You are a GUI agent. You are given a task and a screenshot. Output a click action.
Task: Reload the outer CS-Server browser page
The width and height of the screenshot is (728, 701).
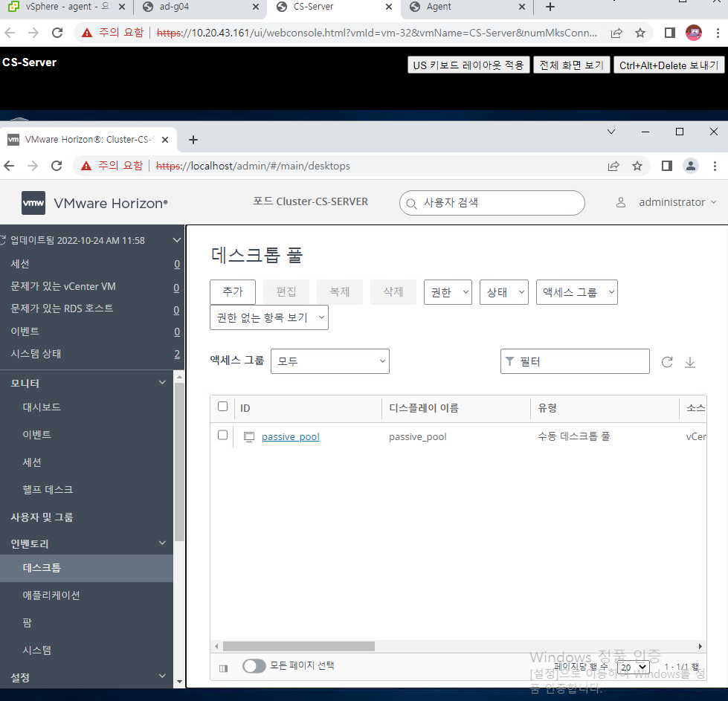tap(57, 33)
